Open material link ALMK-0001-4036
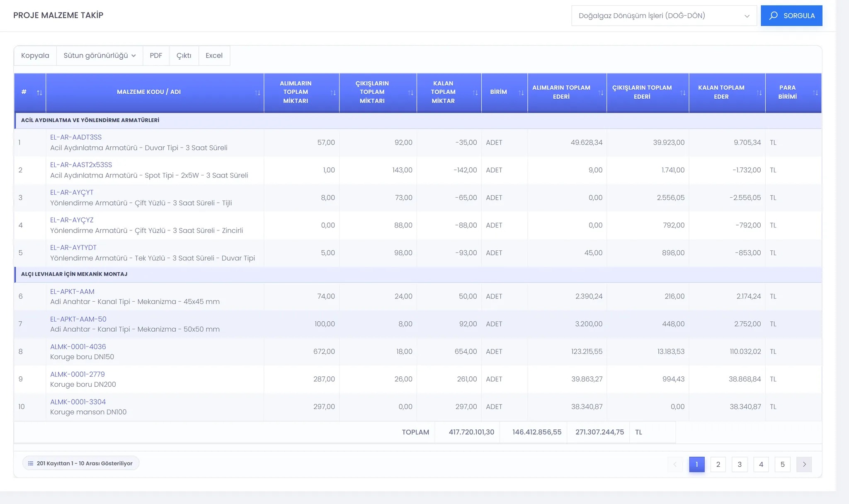 [78, 346]
